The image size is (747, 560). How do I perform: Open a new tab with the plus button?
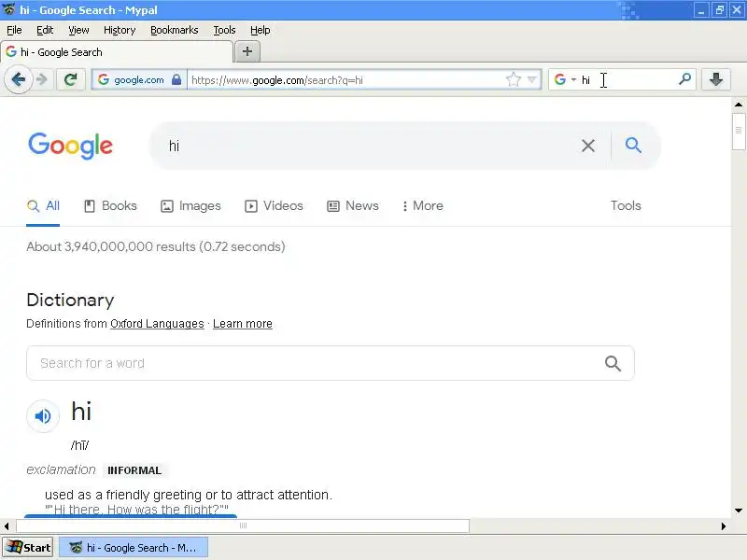tap(247, 51)
